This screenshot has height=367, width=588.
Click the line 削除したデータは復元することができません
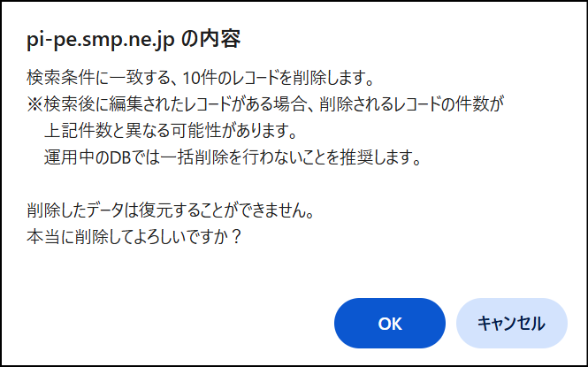coord(171,210)
